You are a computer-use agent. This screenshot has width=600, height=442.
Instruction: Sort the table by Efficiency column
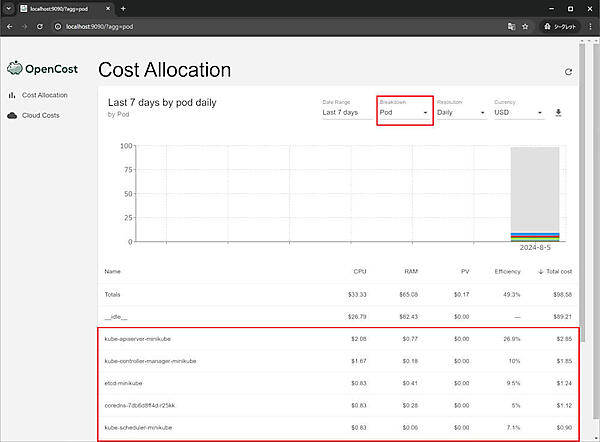point(507,271)
